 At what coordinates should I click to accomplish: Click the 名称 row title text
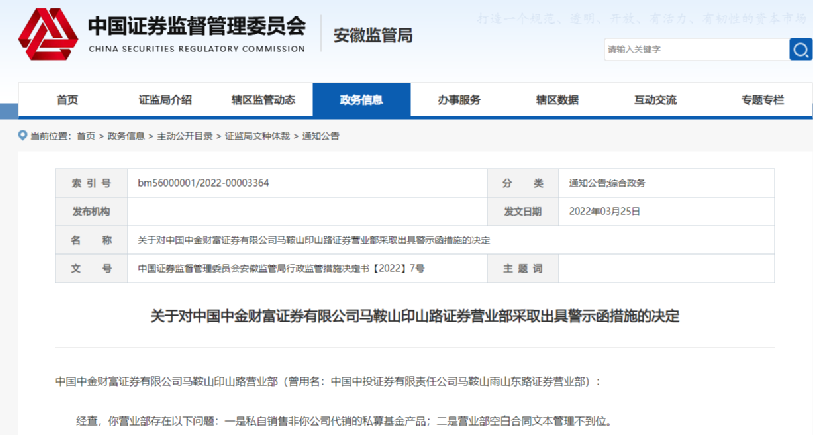(x=314, y=240)
